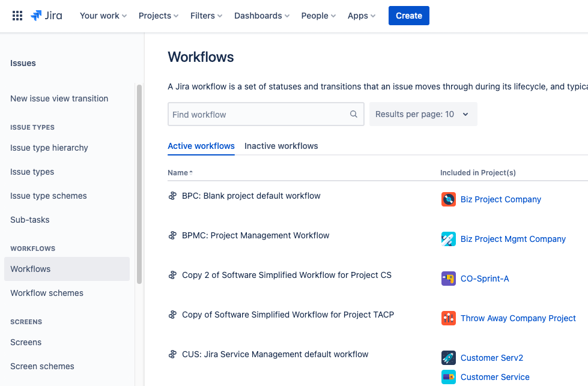Click workflow icon beside CUS: Jira Service Management
The height and width of the screenshot is (386, 588).
click(x=172, y=355)
